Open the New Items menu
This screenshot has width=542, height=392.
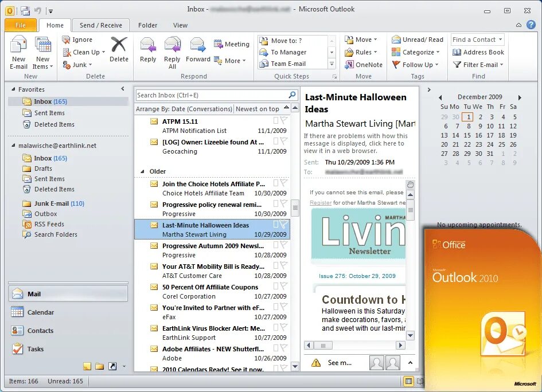coord(43,53)
